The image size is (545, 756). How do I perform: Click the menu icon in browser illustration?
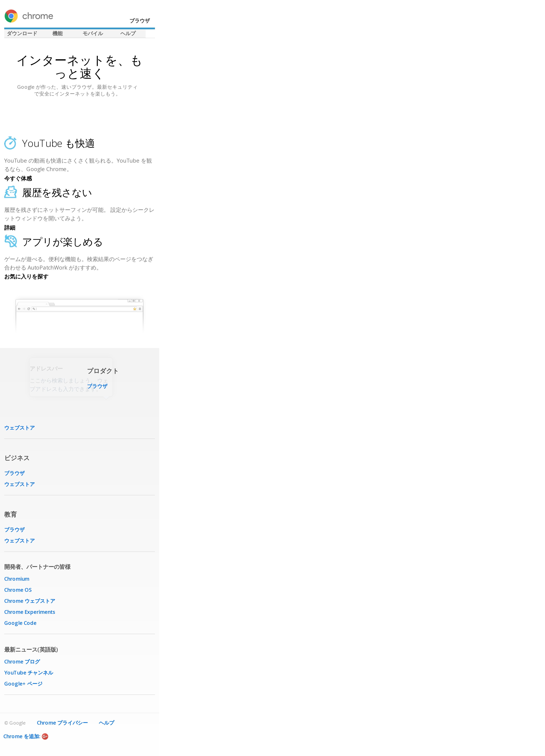coord(140,309)
